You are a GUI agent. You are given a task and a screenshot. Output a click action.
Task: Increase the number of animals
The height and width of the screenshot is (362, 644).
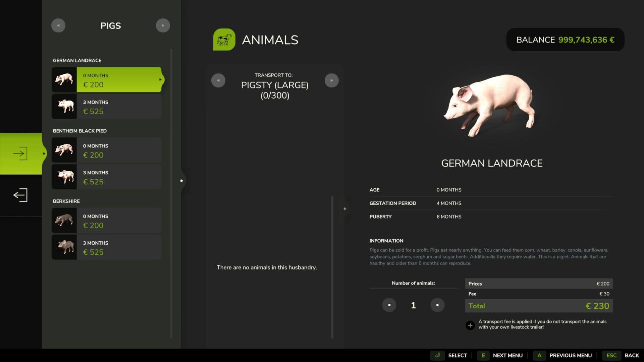[x=437, y=305]
